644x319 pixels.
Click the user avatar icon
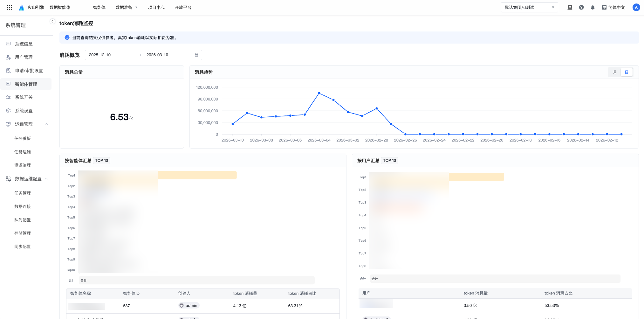[636, 7]
